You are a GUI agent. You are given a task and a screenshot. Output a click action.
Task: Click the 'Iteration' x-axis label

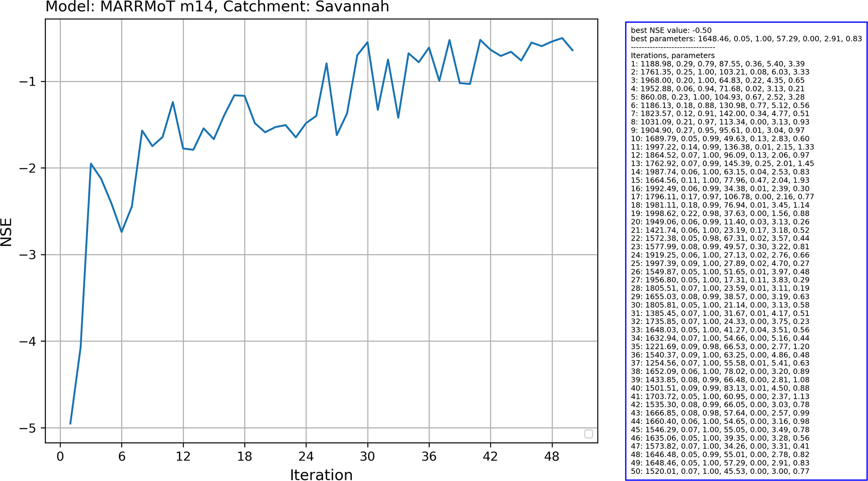321,475
